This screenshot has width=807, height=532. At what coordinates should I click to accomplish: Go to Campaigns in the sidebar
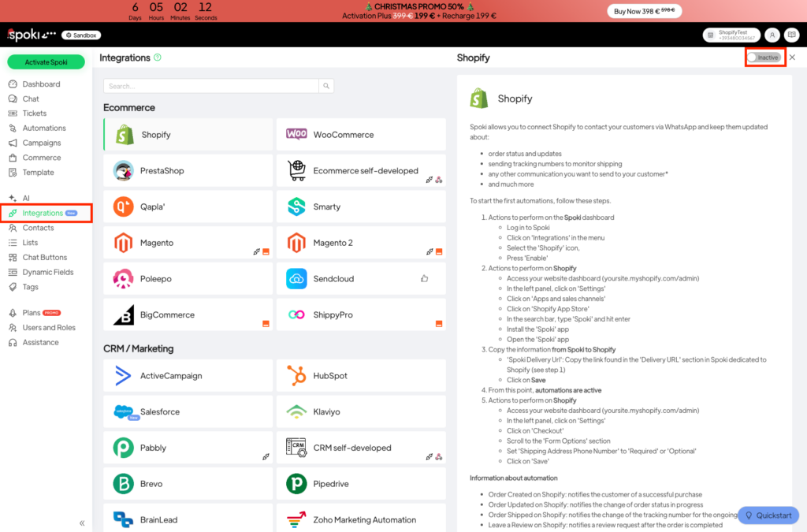42,143
